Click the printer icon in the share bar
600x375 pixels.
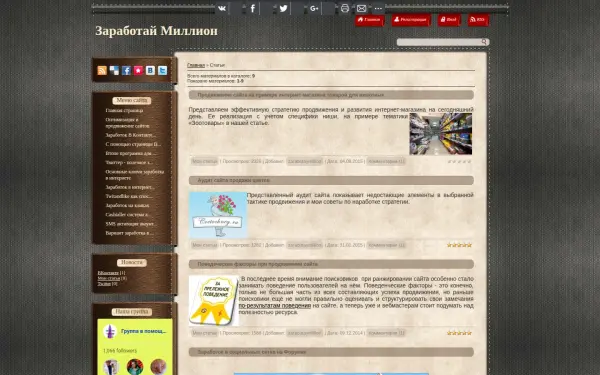[x=345, y=8]
